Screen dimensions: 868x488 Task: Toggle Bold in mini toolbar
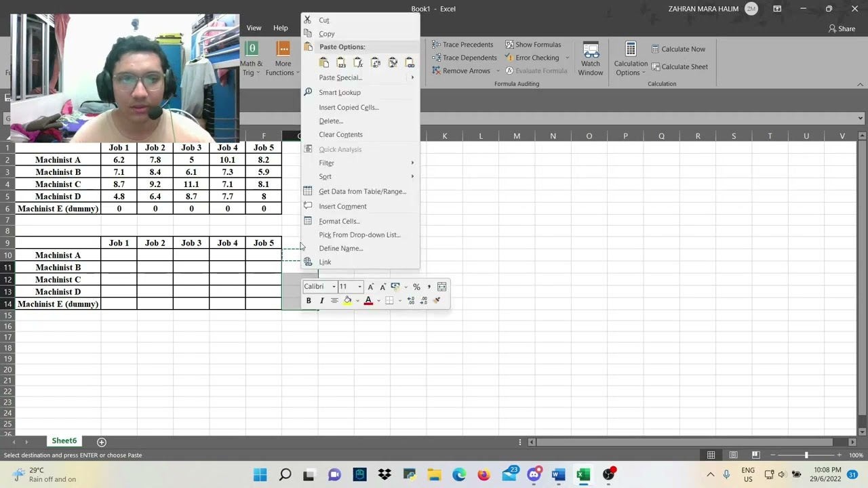point(309,301)
